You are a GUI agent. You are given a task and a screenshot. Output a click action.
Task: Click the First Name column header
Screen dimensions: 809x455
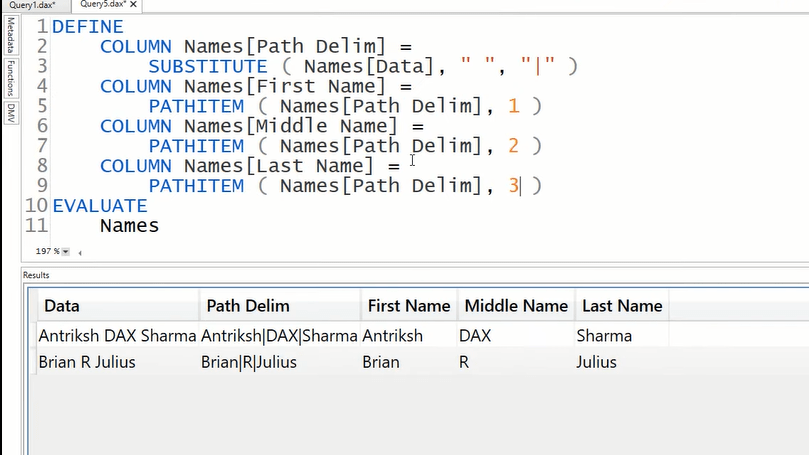(x=409, y=306)
